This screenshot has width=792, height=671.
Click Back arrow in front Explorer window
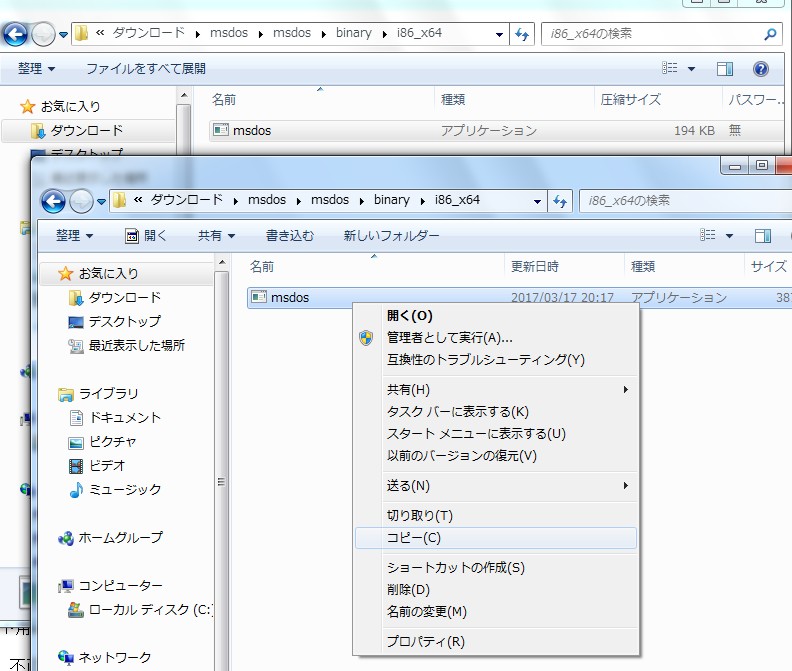[x=53, y=202]
